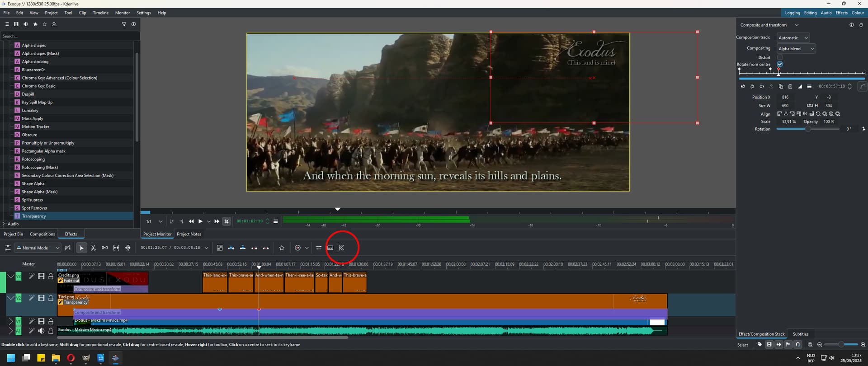Click the keyframe options hamburger icon beside 00:00:57:10
Image resolution: width=868 pixels, height=366 pixels.
point(809,86)
